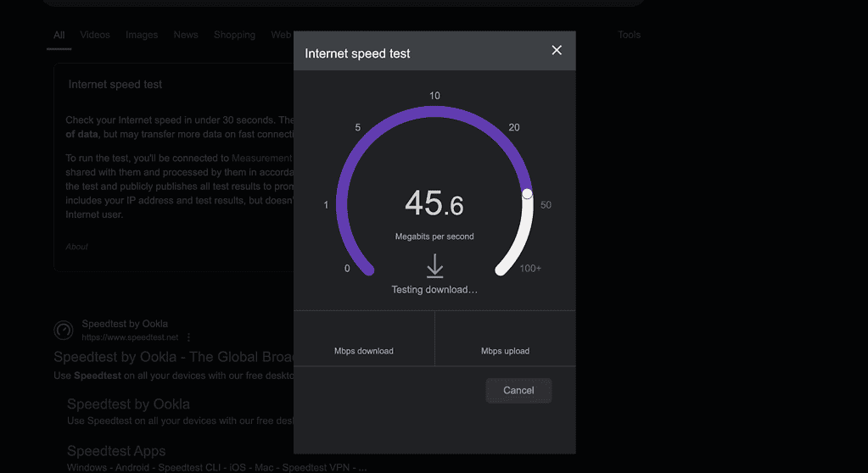Switch to the Videos tab

pyautogui.click(x=95, y=35)
